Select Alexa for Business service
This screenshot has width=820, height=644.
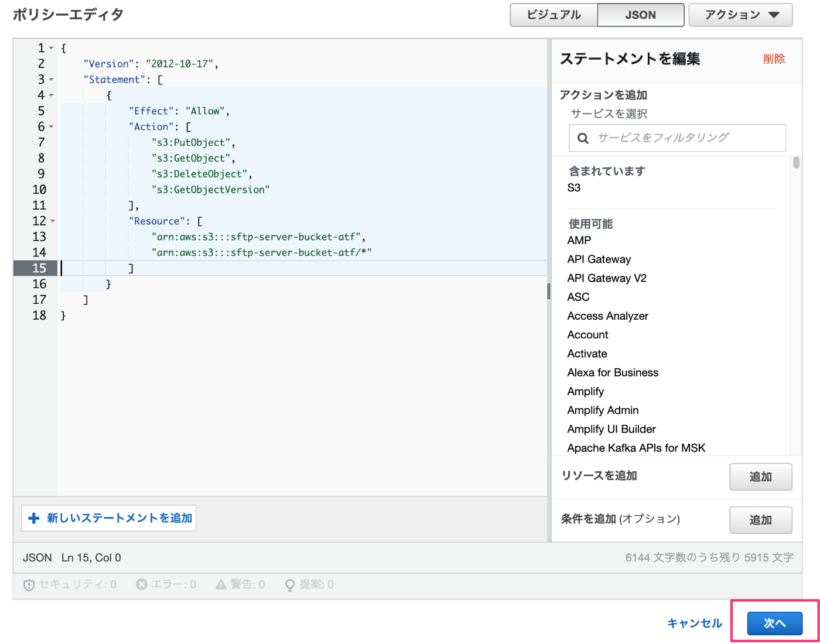[613, 372]
